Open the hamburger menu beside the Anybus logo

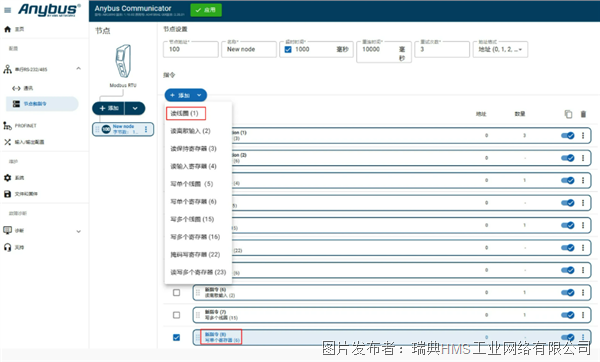[x=7, y=10]
